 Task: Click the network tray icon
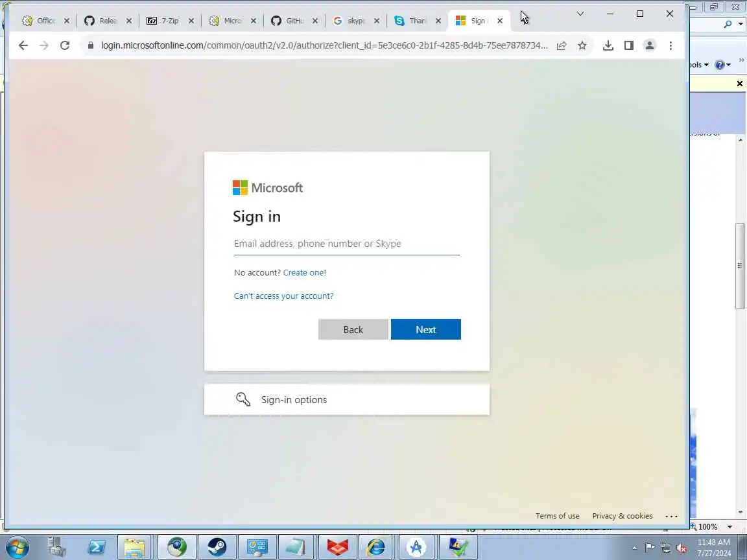point(666,548)
